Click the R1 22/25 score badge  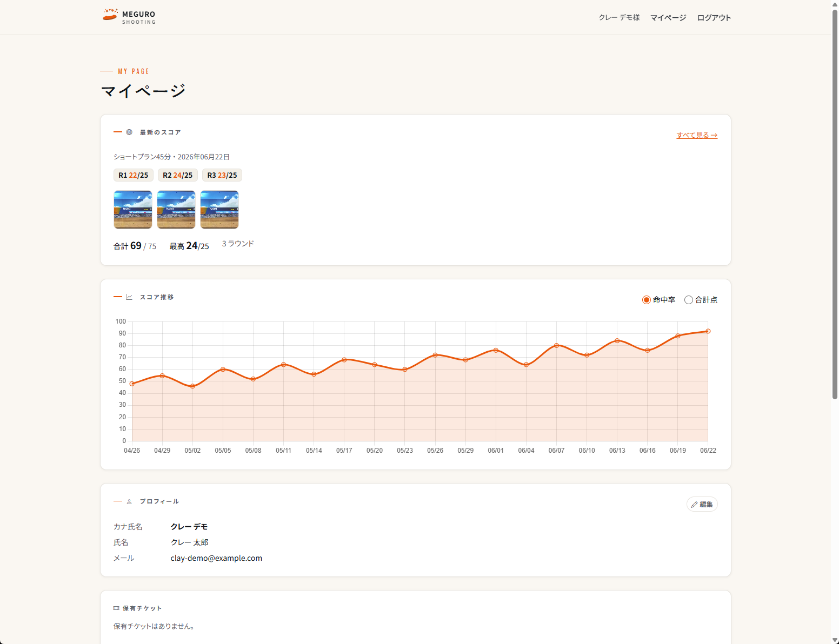pos(134,175)
